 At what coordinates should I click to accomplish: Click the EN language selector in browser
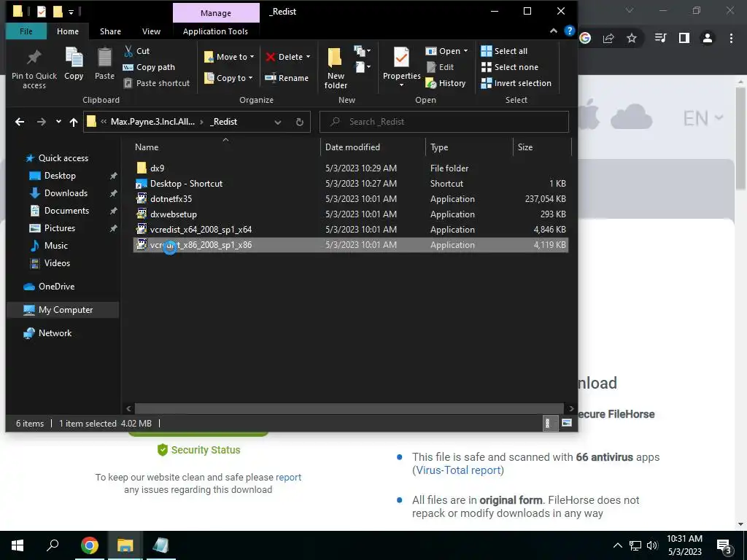pos(703,118)
